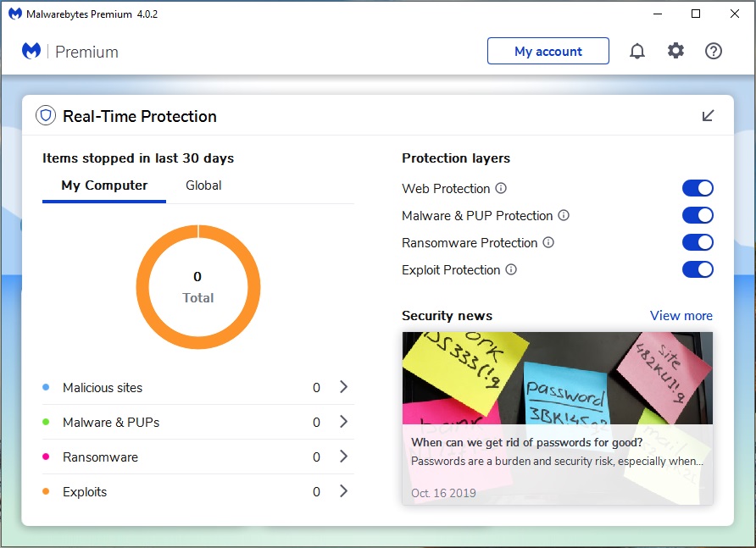Open help with the question mark icon
This screenshot has width=756, height=548.
click(713, 51)
